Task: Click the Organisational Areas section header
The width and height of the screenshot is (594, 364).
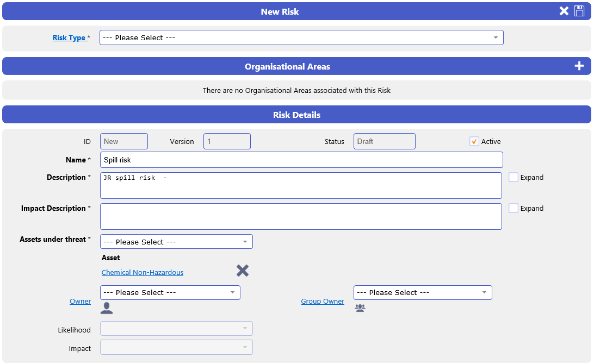Action: coord(296,66)
